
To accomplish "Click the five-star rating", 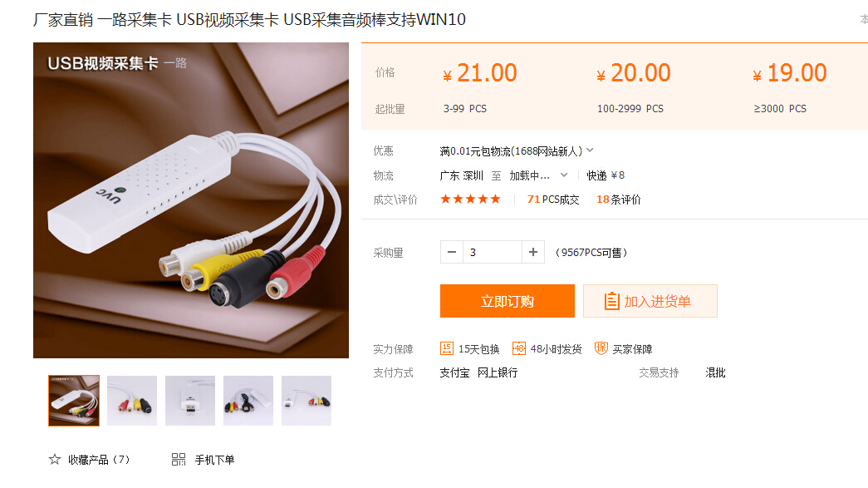I will [470, 199].
